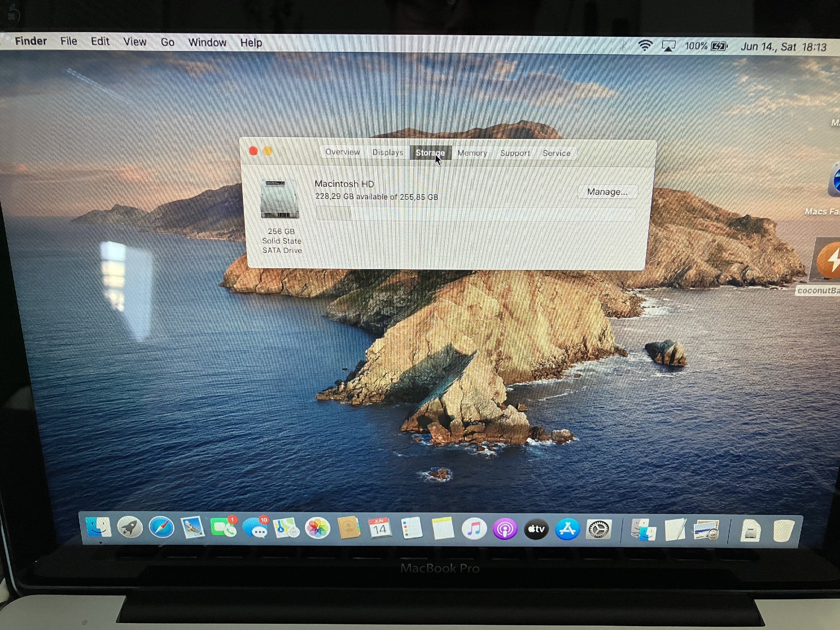Open Finder from the Dock
The width and height of the screenshot is (840, 630).
pyautogui.click(x=99, y=527)
